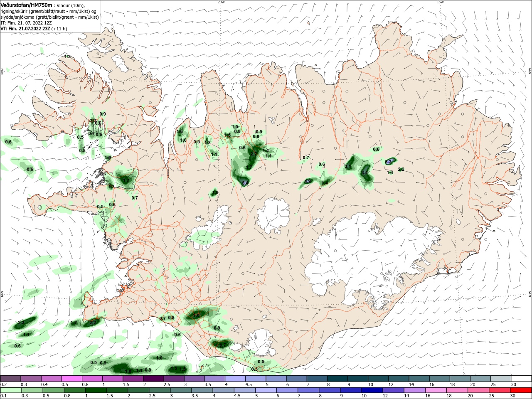
Task: Click the 8.2 precipitation value on the map
Action: pyautogui.click(x=389, y=162)
